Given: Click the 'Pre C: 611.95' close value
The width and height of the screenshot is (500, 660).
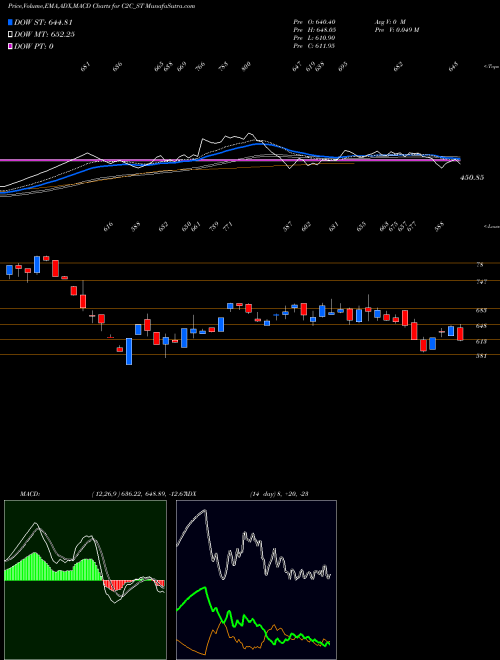Looking at the screenshot, I should click(x=314, y=46).
